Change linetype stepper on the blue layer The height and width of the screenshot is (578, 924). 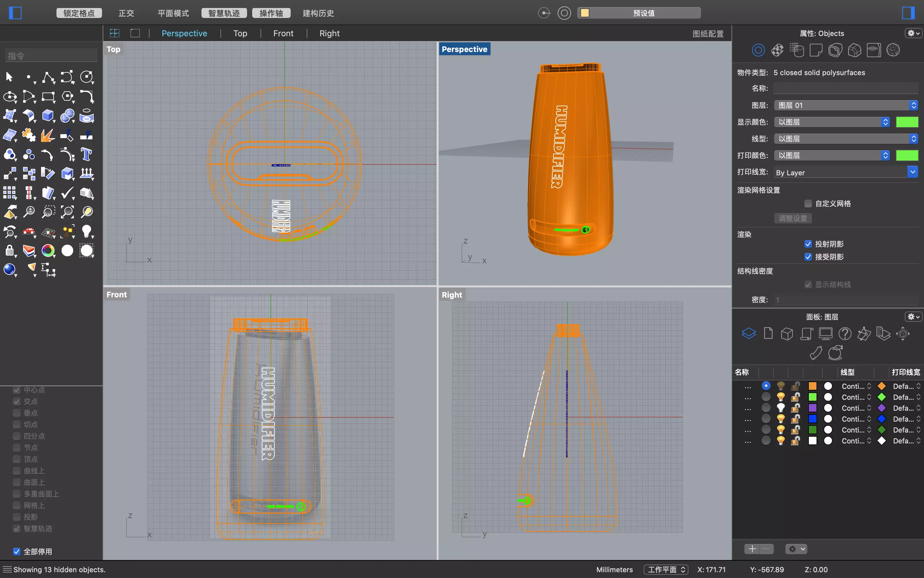pyautogui.click(x=869, y=419)
